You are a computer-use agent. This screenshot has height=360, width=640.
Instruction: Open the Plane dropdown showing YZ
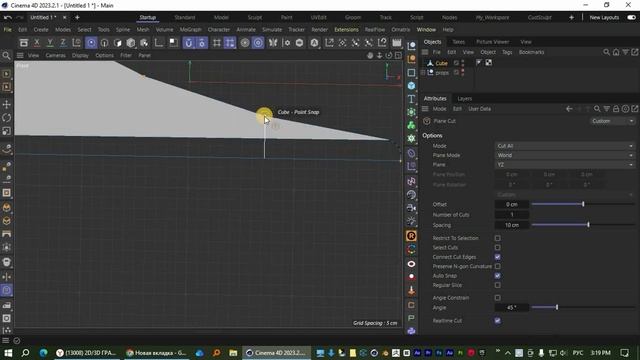(x=565, y=164)
